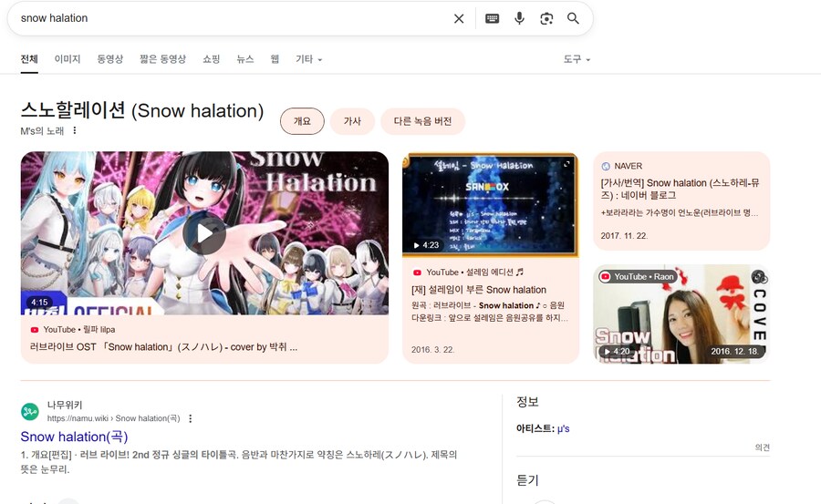The width and height of the screenshot is (821, 504).
Task: Open the NAVER blog 가사/번역 Snow halation card
Action: pos(681,201)
